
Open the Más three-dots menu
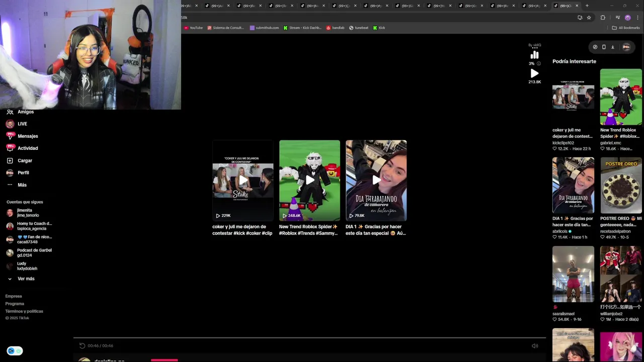pyautogui.click(x=10, y=185)
